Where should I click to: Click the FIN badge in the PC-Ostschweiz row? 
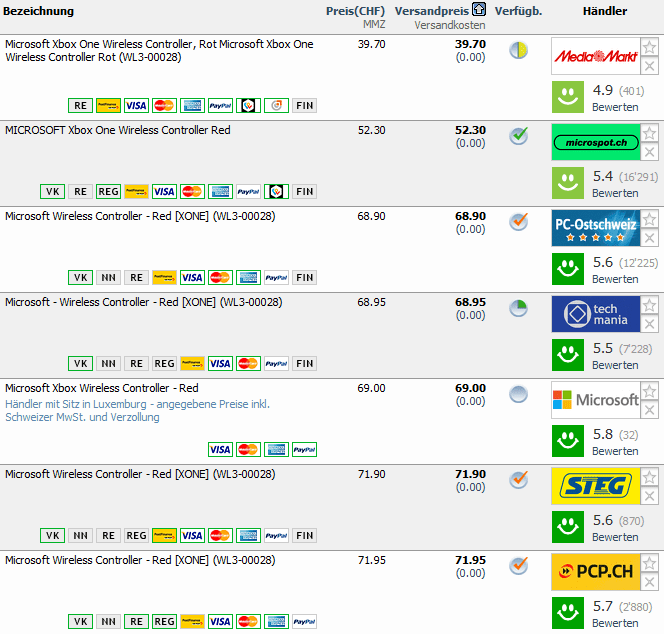pyautogui.click(x=304, y=277)
